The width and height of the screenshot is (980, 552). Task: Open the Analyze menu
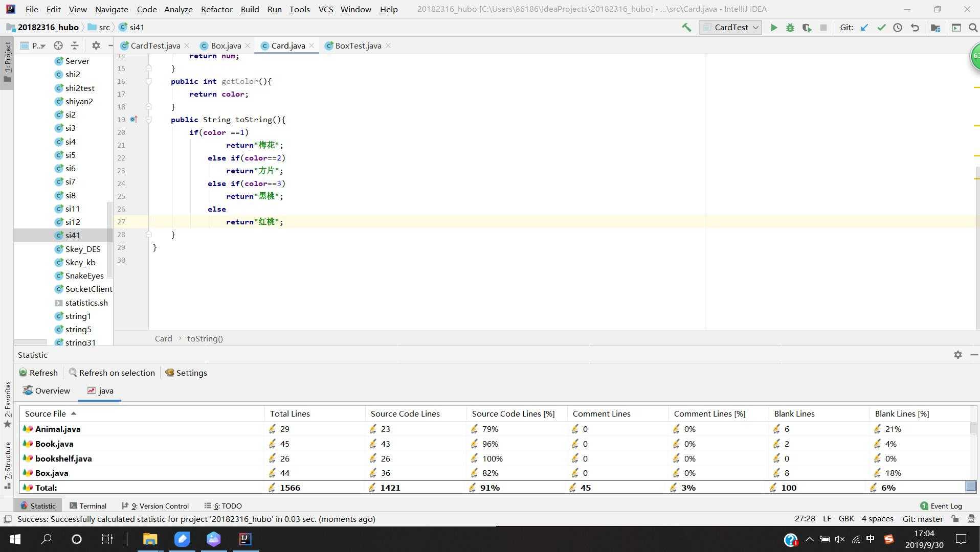(178, 9)
